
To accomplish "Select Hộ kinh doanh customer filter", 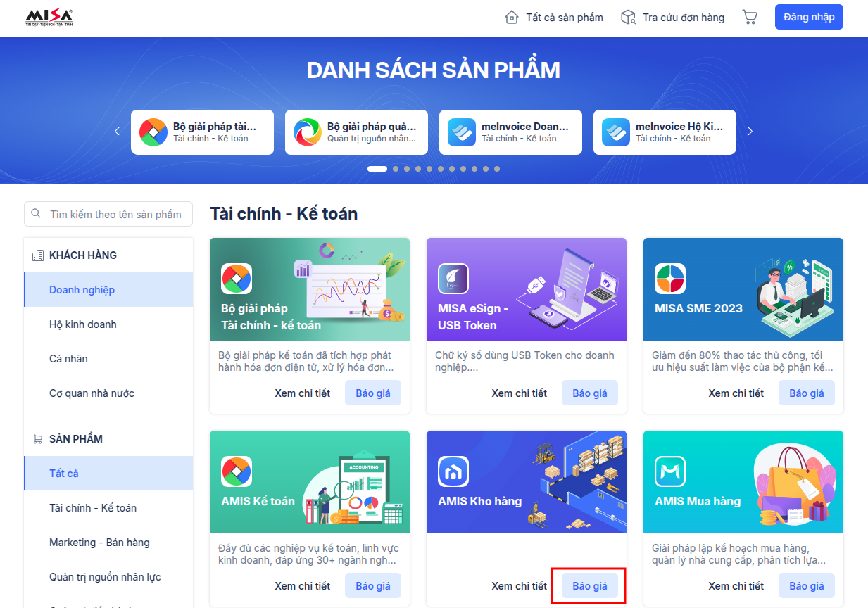I will pos(108,324).
